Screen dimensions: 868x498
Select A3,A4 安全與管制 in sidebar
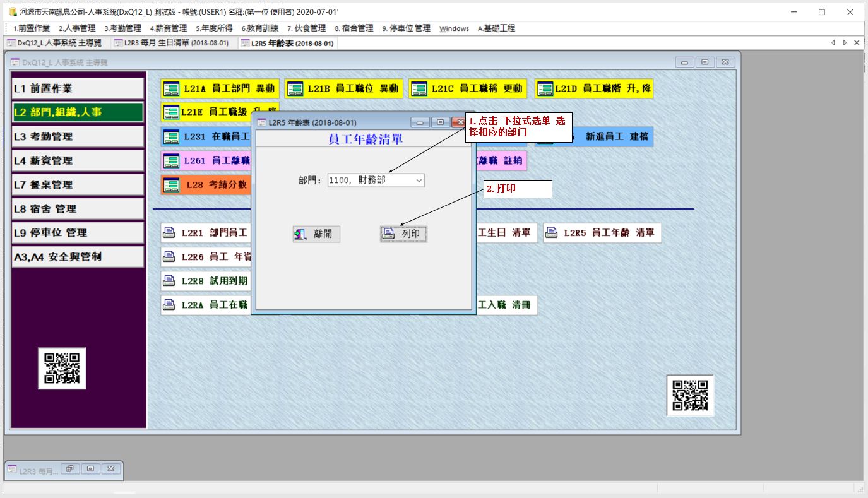78,256
